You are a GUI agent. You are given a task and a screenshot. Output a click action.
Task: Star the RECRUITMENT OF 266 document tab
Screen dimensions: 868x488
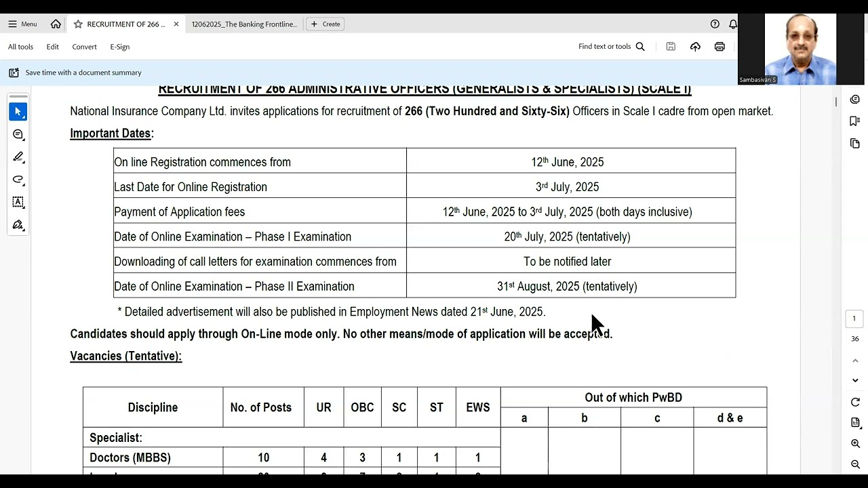coord(78,24)
